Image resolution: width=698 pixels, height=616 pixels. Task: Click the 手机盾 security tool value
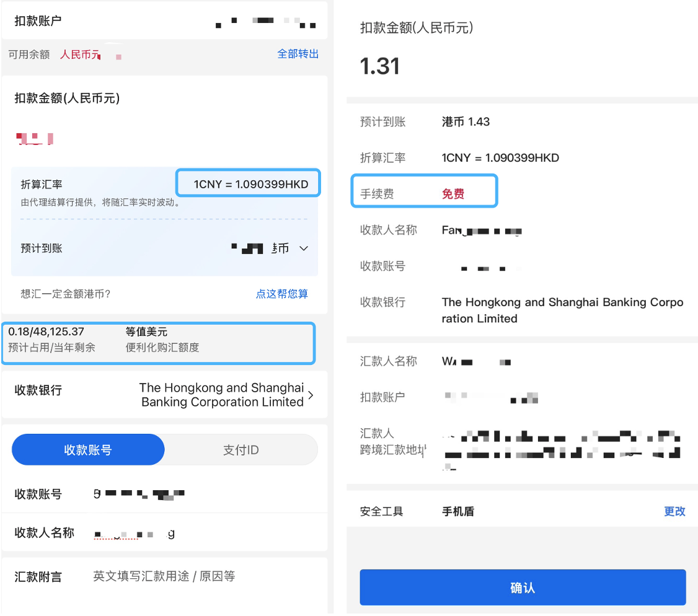point(457,511)
